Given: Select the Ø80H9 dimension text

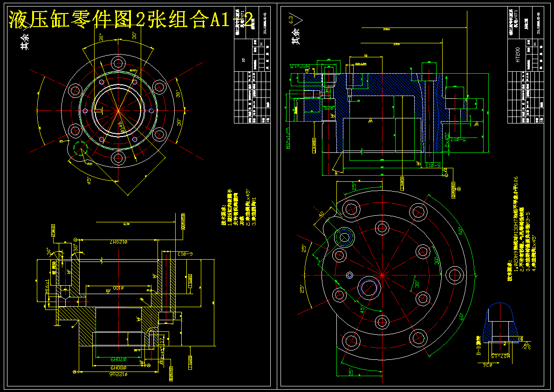Looking at the screenshot, I should (119, 367).
